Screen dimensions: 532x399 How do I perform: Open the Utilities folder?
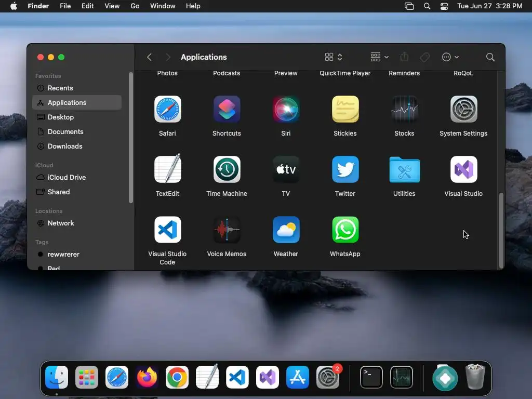[404, 169]
